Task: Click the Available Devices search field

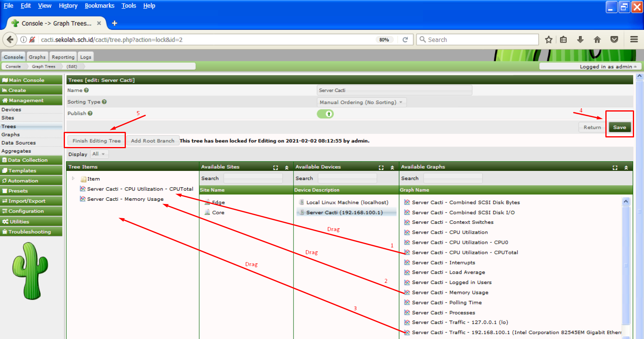Action: [x=347, y=178]
